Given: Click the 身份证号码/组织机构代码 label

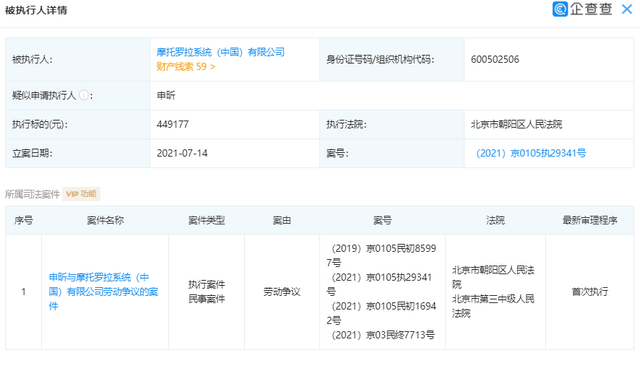Looking at the screenshot, I should click(380, 60).
